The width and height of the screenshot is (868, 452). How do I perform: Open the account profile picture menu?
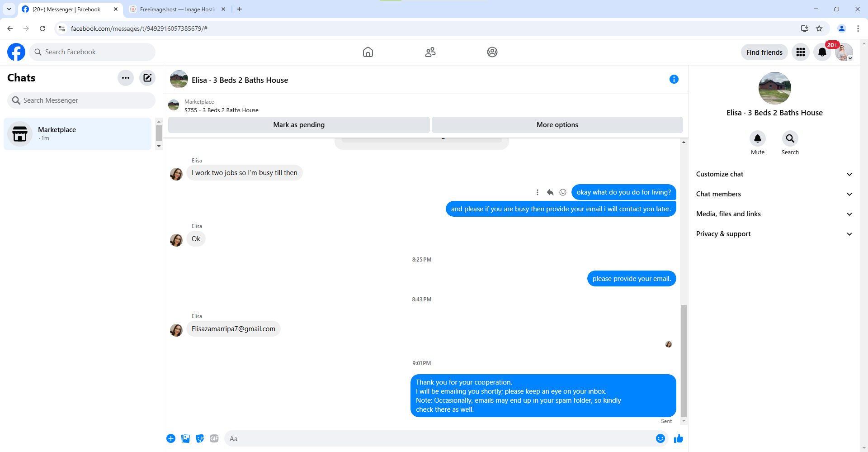coord(844,52)
